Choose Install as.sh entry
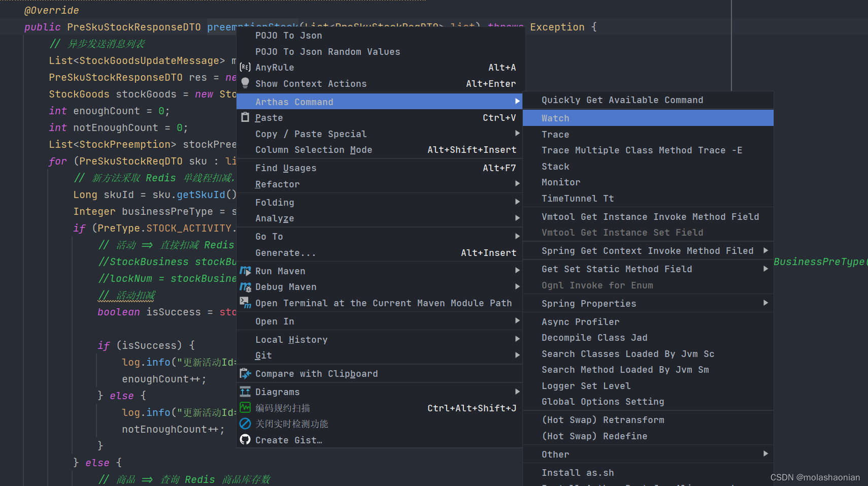Screen dimensions: 868x486 point(648,473)
